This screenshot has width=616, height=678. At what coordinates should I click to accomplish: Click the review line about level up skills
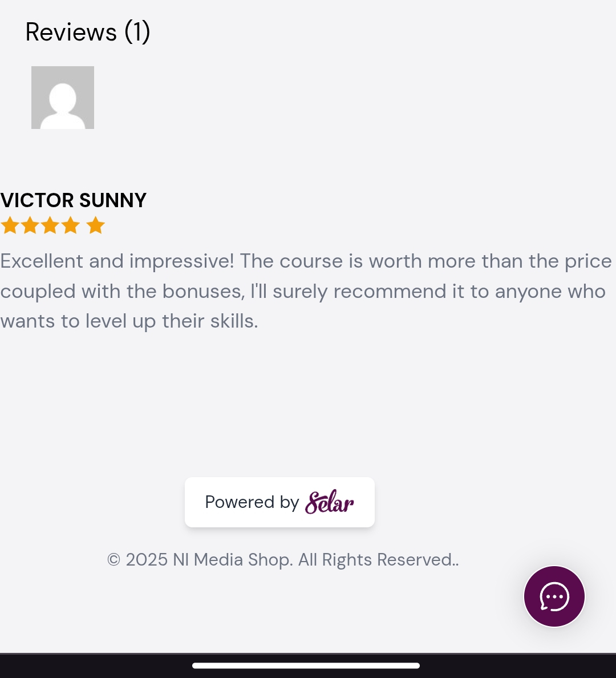(x=129, y=321)
